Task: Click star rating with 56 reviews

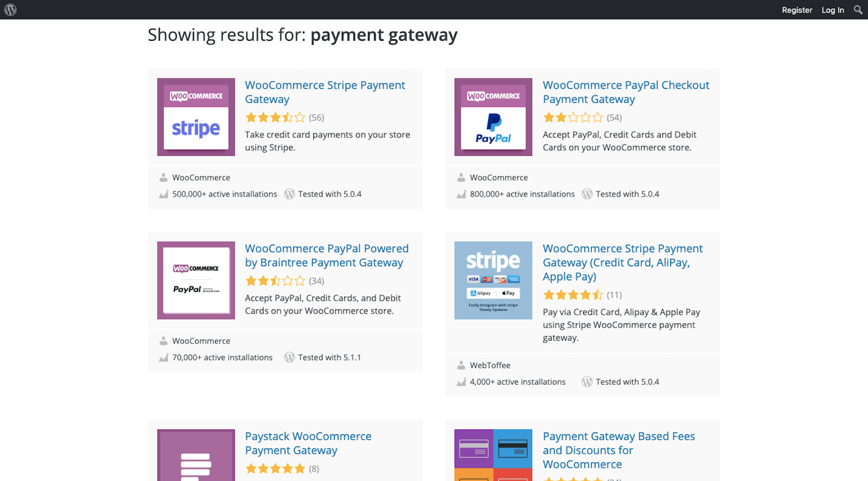Action: [275, 117]
